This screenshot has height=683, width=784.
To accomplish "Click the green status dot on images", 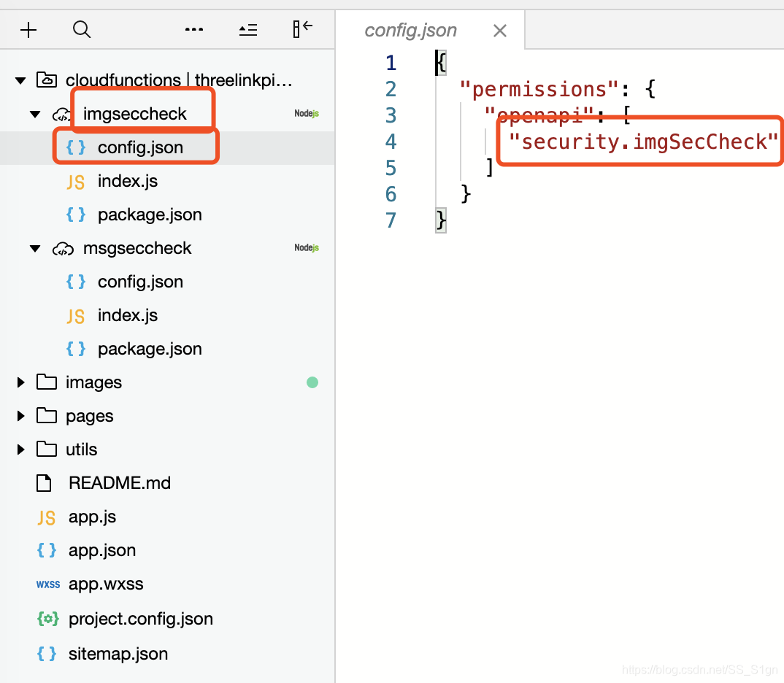I will 312,382.
